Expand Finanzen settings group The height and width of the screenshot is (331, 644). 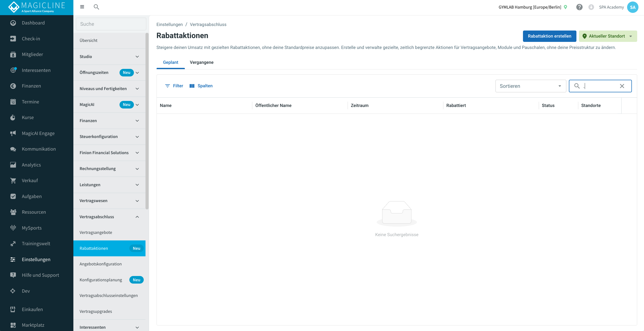(109, 121)
